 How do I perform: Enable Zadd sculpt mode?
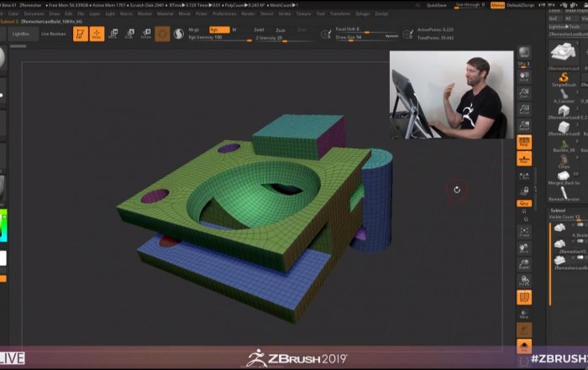(x=260, y=29)
